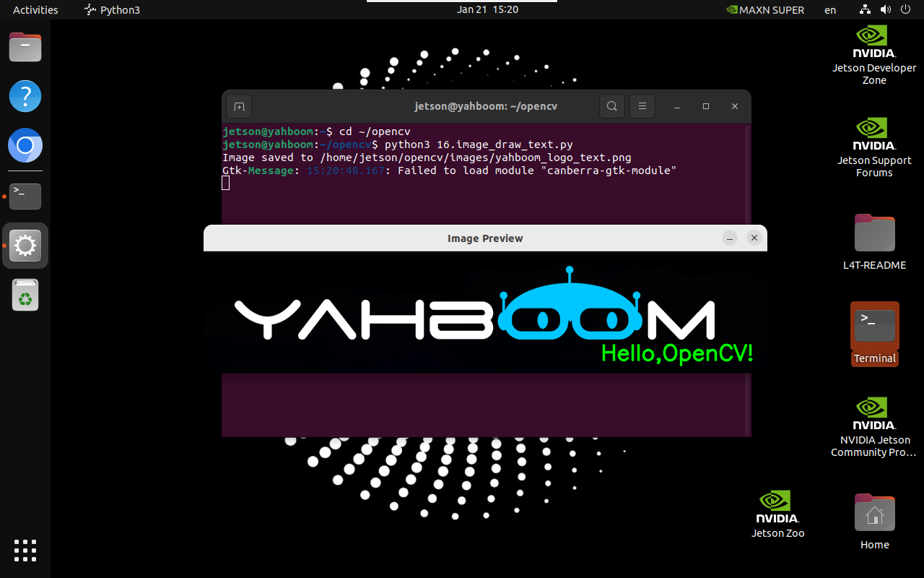Click the Image Preview title bar
This screenshot has height=578, width=924.
click(485, 238)
